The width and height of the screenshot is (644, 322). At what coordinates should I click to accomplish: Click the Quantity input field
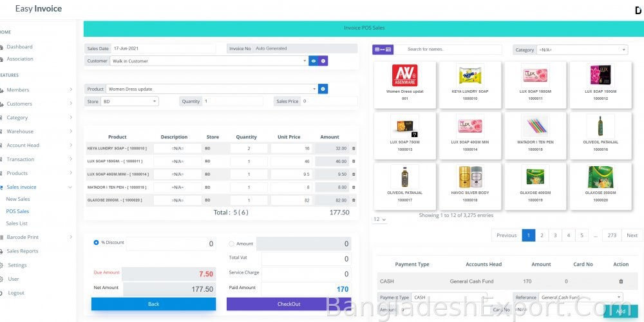click(232, 101)
